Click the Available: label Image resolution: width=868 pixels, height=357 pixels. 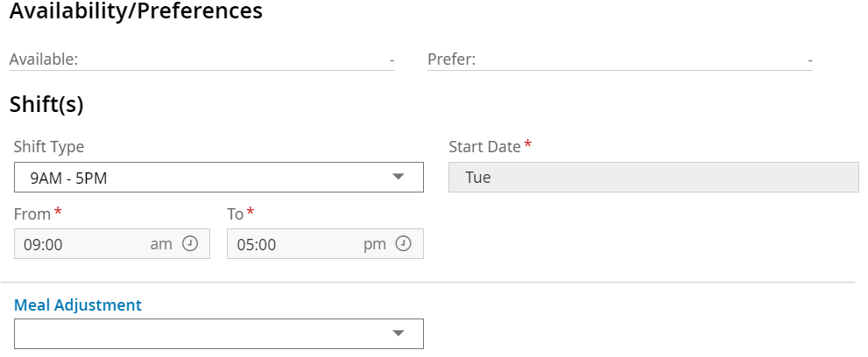(x=44, y=59)
